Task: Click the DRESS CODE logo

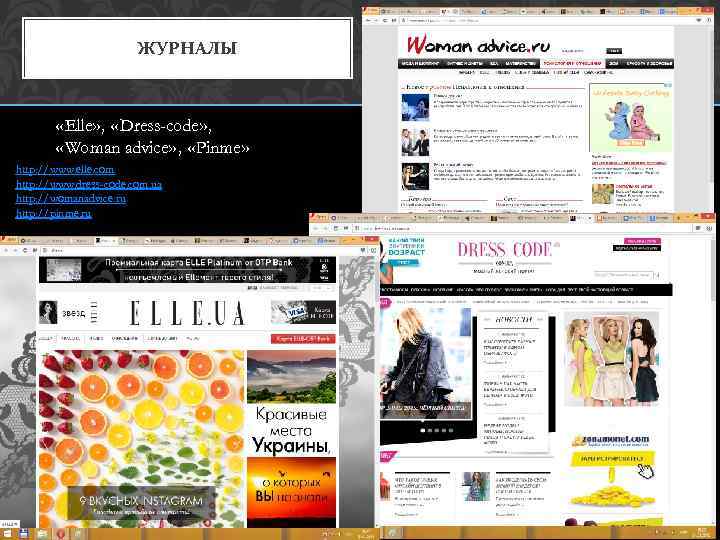Action: (504, 250)
